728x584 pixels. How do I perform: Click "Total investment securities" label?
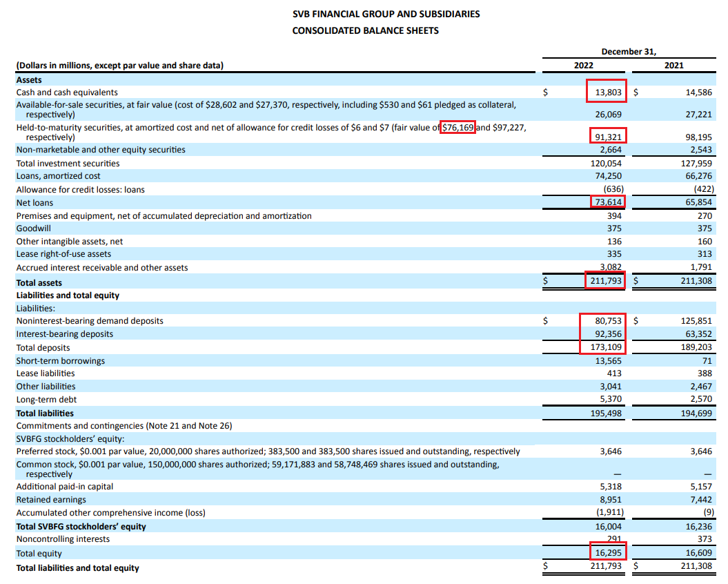[x=68, y=164]
